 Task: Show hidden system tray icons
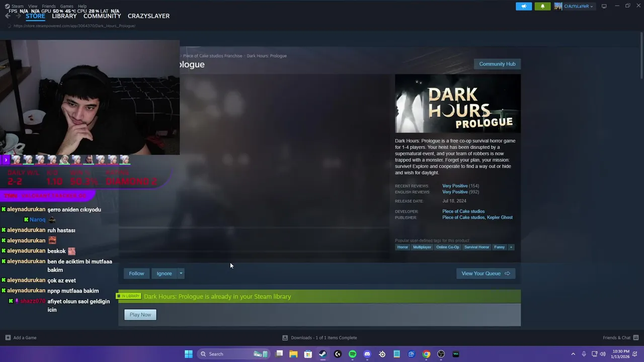[x=573, y=354]
